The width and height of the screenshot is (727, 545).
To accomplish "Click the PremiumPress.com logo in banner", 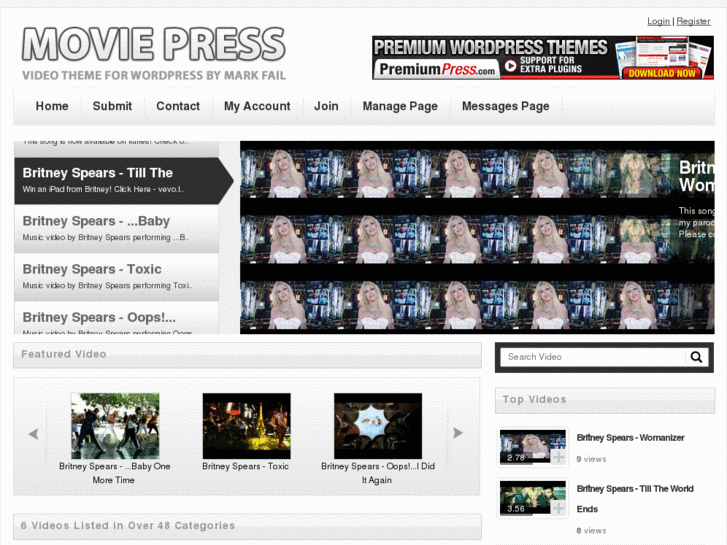I will [x=437, y=69].
